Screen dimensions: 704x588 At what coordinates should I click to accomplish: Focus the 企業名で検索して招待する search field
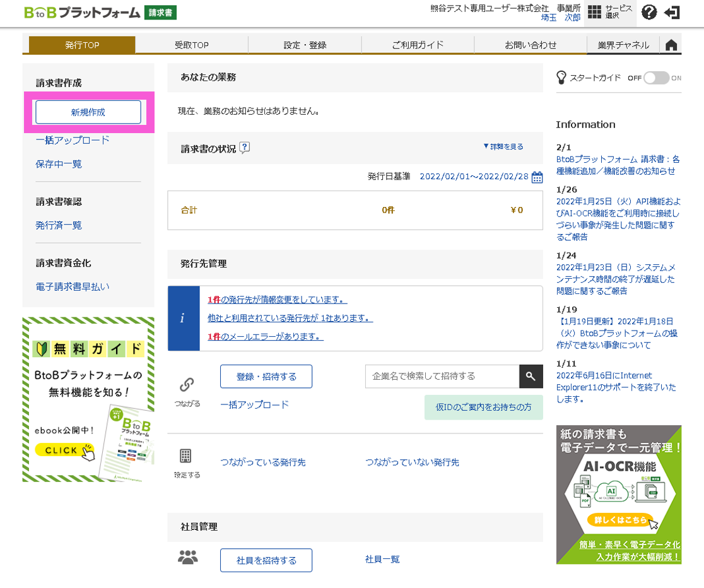click(442, 376)
